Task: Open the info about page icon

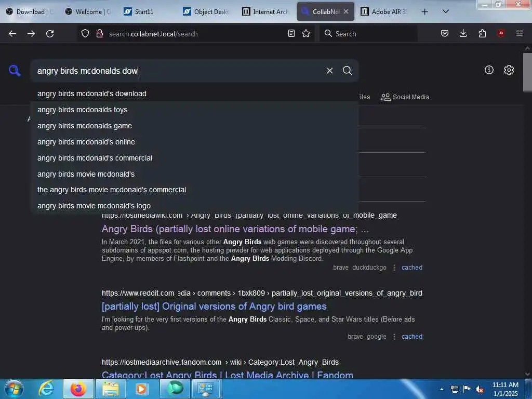Action: point(489,70)
